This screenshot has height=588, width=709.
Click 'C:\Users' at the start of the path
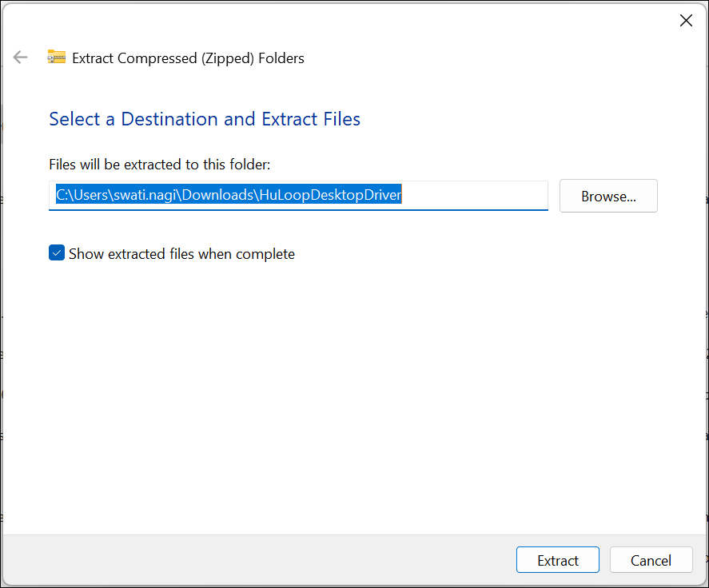(82, 196)
